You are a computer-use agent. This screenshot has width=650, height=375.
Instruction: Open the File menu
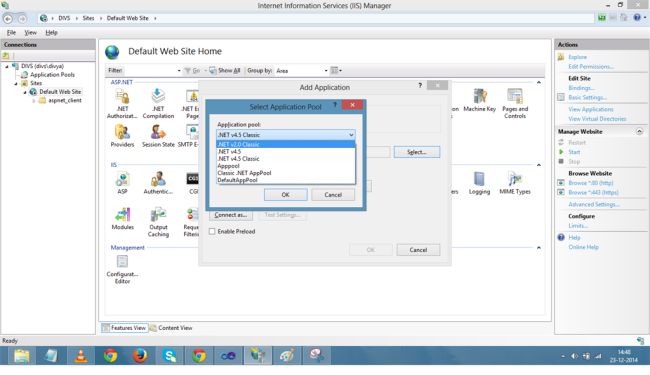tap(11, 32)
